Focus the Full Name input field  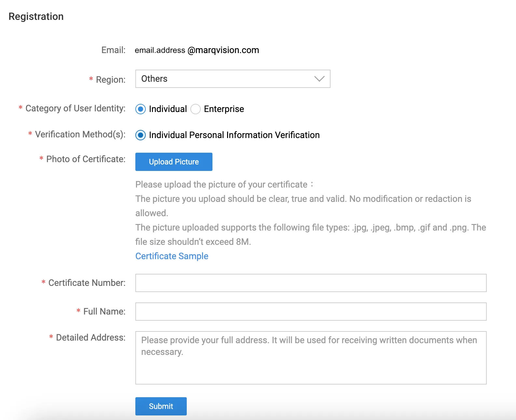click(311, 312)
